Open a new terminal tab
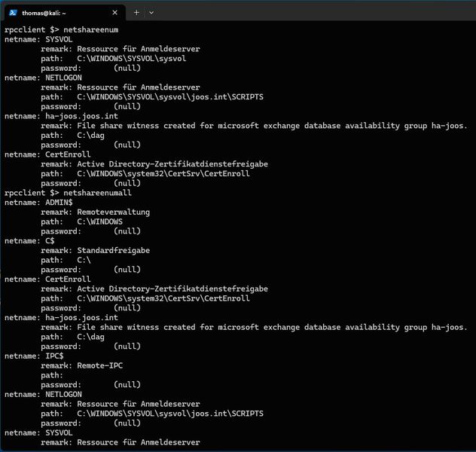 pyautogui.click(x=136, y=13)
